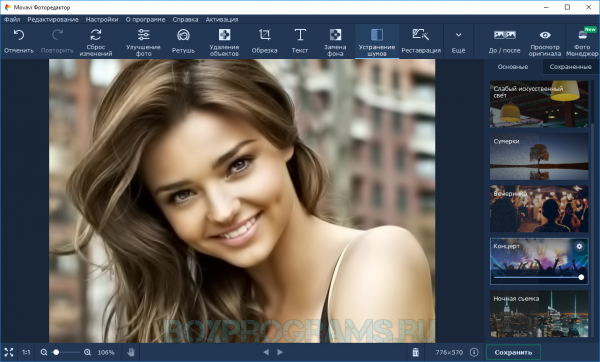Select the Ретушь retouch tool
Viewport: 600px width, 362px height.
[x=183, y=41]
